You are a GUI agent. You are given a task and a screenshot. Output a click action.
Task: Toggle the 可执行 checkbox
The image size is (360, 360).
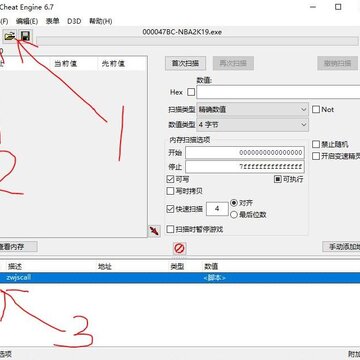(x=278, y=179)
